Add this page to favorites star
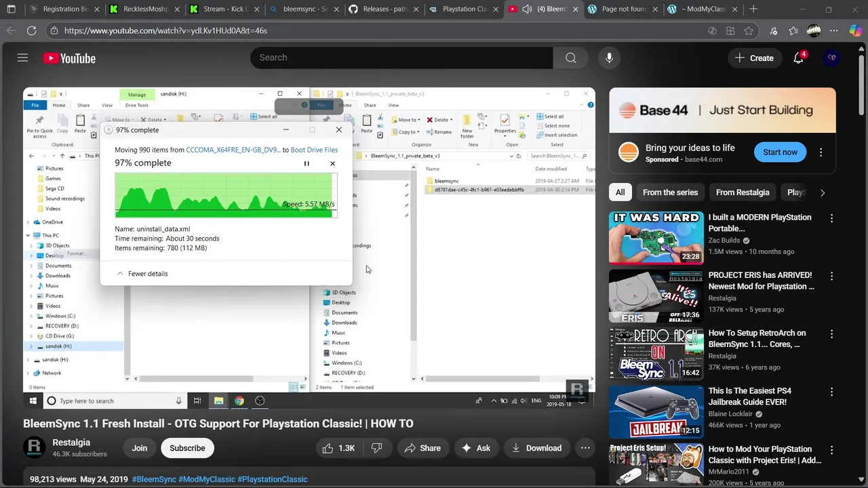 click(x=749, y=30)
